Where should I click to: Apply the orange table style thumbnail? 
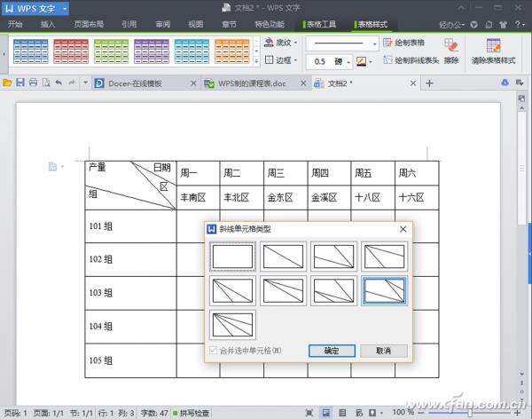pos(232,51)
